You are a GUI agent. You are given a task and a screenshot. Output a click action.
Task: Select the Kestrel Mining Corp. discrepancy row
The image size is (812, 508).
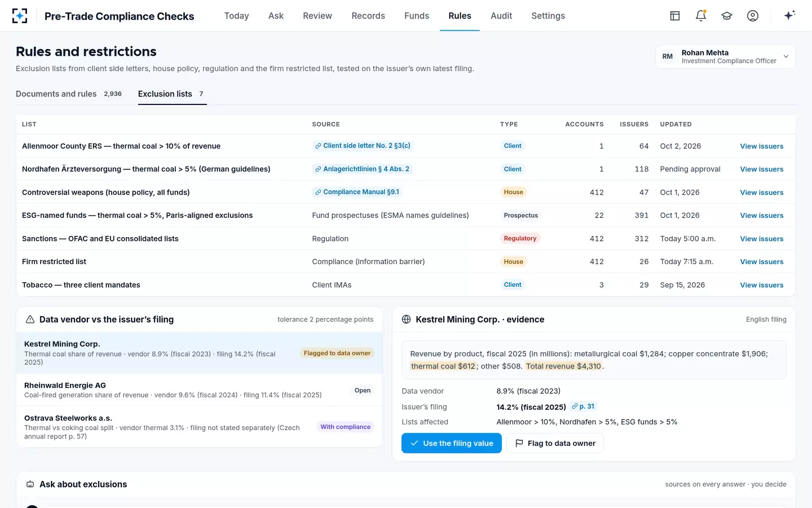tap(199, 353)
